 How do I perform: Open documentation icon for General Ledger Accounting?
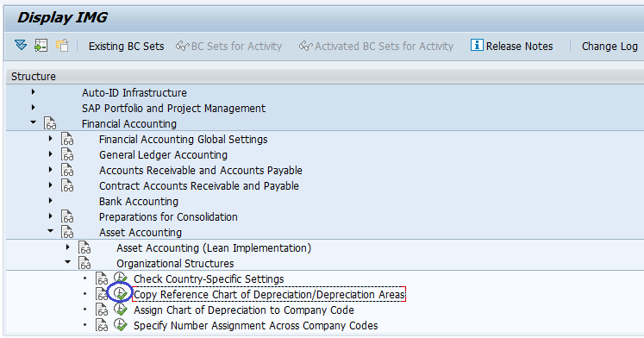tap(67, 155)
